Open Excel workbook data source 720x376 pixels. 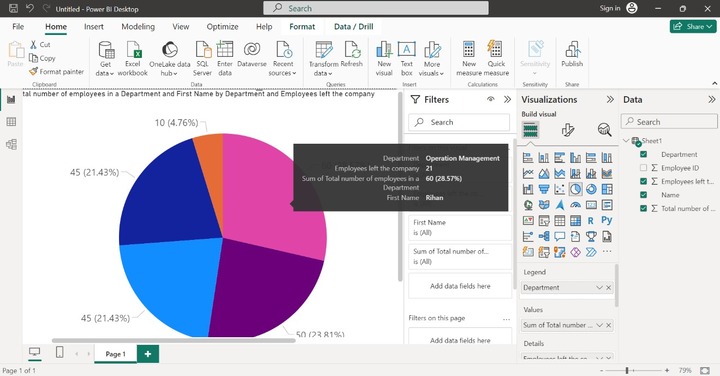[133, 58]
